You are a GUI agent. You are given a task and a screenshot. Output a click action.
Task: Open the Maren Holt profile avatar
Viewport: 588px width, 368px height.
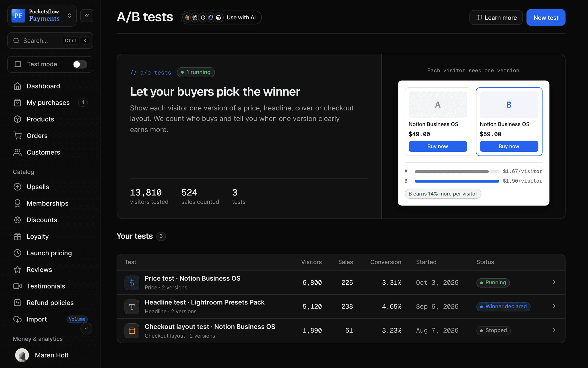pos(22,355)
